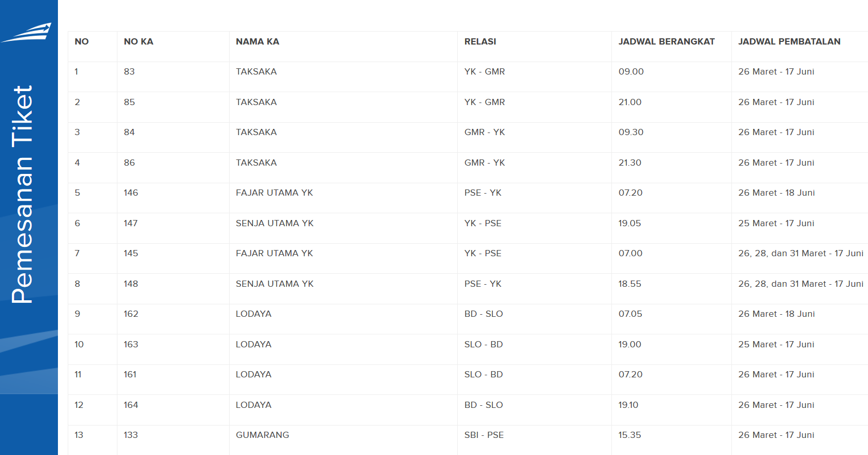This screenshot has height=455, width=868.
Task: Select departure time 07.05 for LODAYA
Action: (x=631, y=314)
